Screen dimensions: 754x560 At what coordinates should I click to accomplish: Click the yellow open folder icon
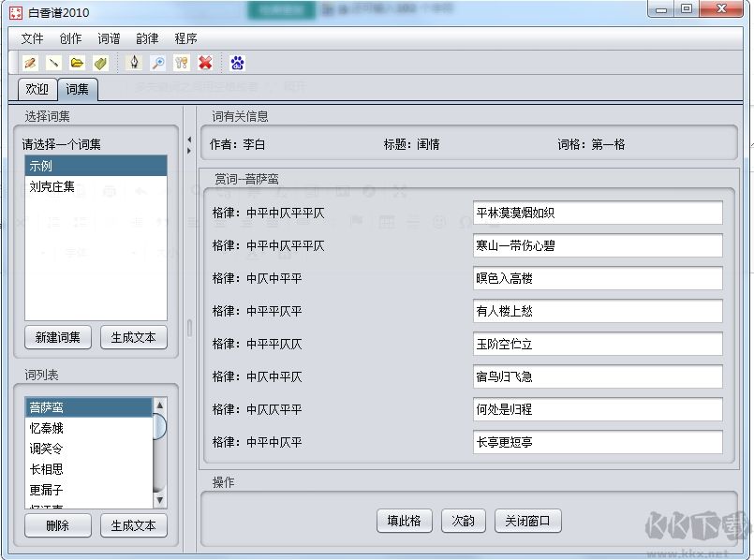point(77,63)
